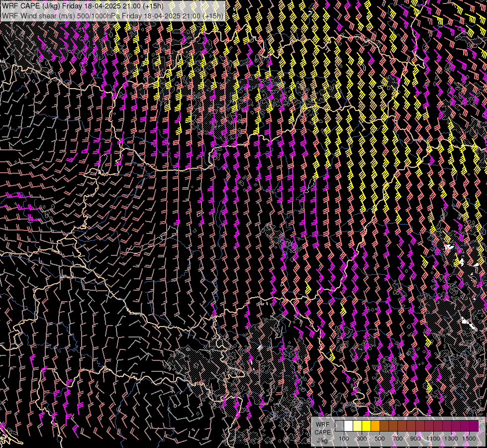The image size is (487, 448).
Task: Click the WRF CAPE J/kg legend label
Action: 322,433
